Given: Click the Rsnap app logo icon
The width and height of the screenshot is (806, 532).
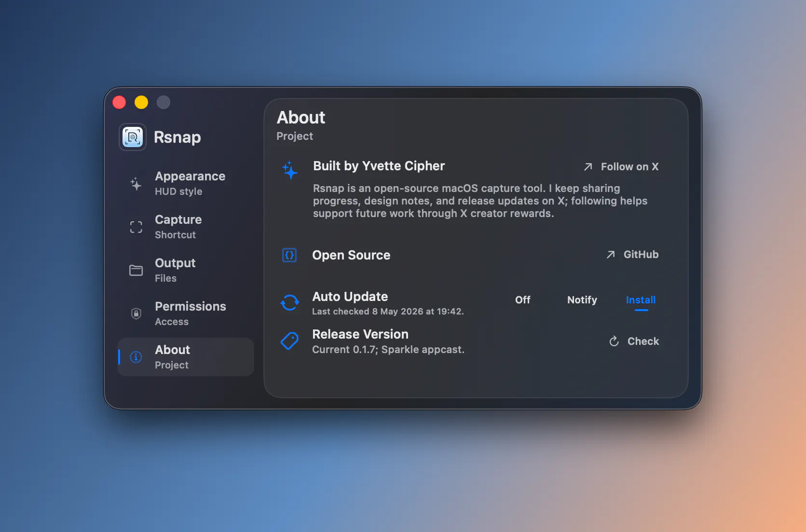Looking at the screenshot, I should 133,137.
